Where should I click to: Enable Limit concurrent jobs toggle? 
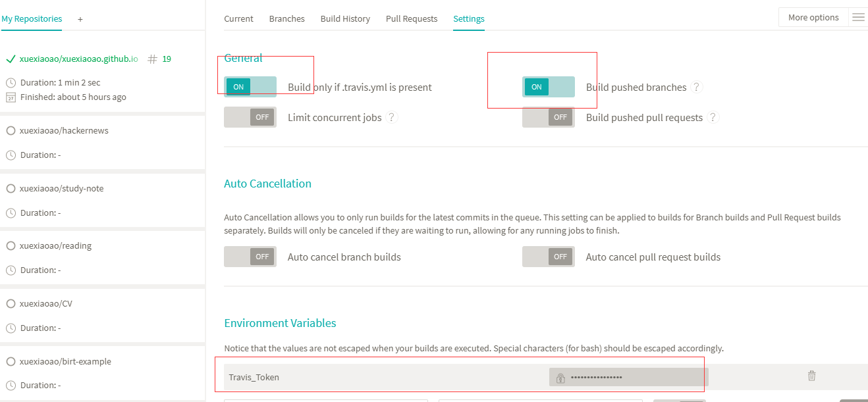[250, 117]
